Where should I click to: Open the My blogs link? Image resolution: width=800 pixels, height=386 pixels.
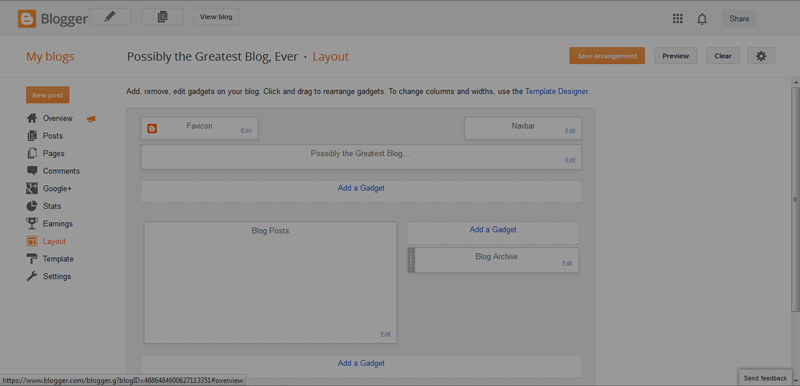(50, 57)
